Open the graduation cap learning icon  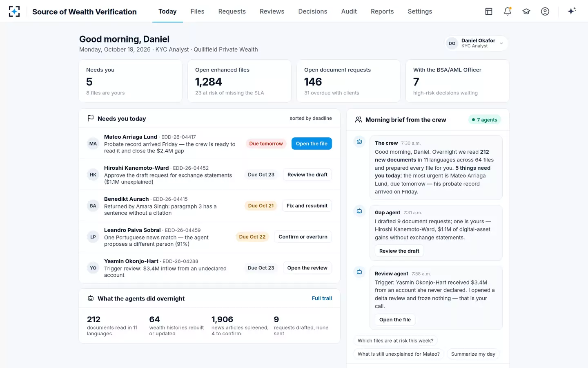pos(526,11)
